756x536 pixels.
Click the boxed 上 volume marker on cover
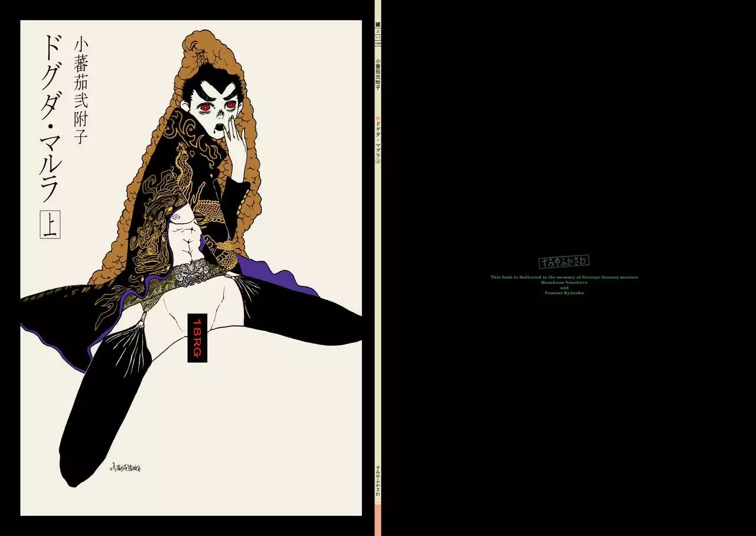(49, 227)
